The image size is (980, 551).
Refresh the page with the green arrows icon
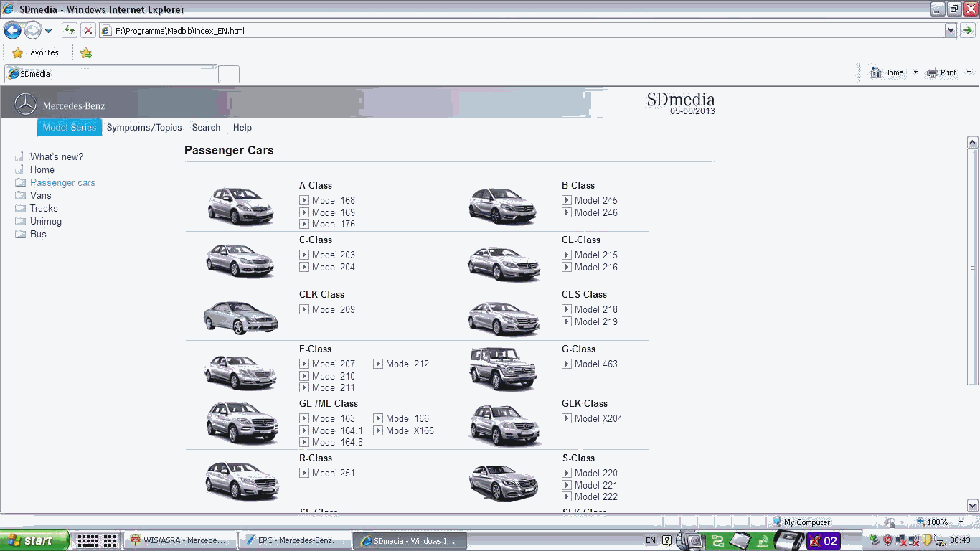point(70,30)
